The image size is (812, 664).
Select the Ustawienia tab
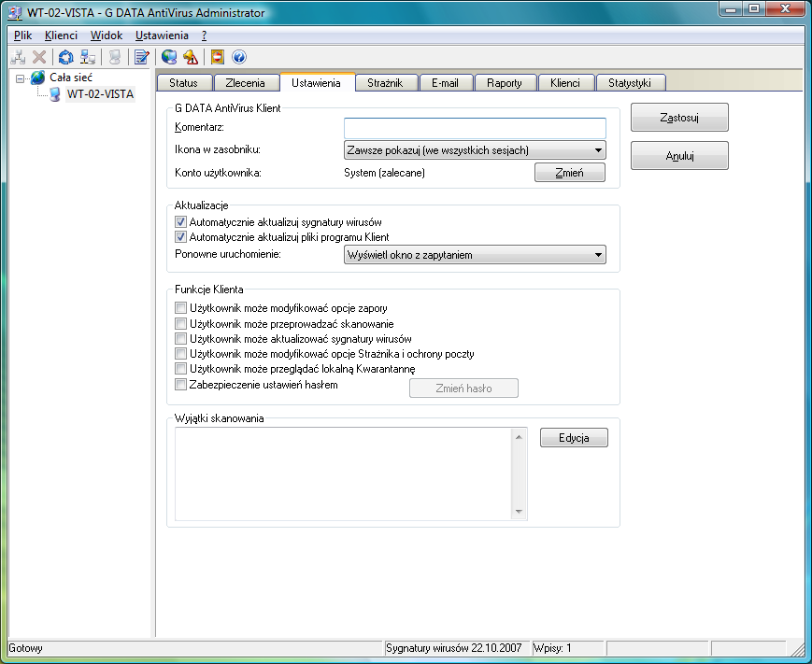(x=317, y=82)
